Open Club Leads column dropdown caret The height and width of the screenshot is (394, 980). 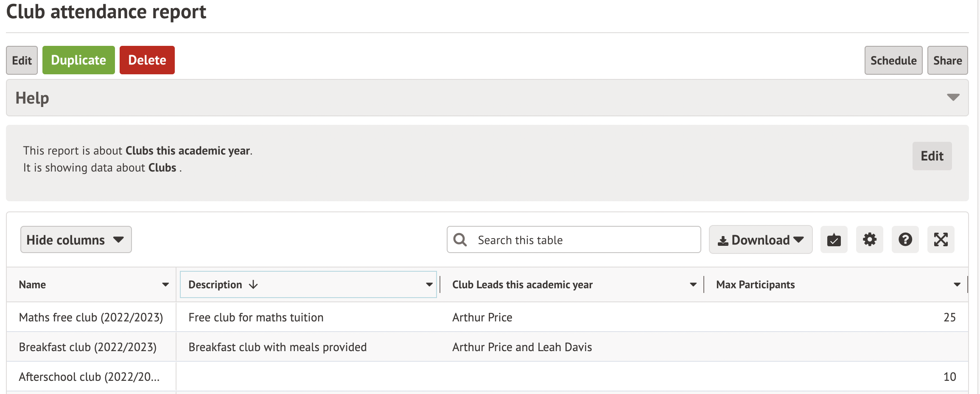[693, 284]
